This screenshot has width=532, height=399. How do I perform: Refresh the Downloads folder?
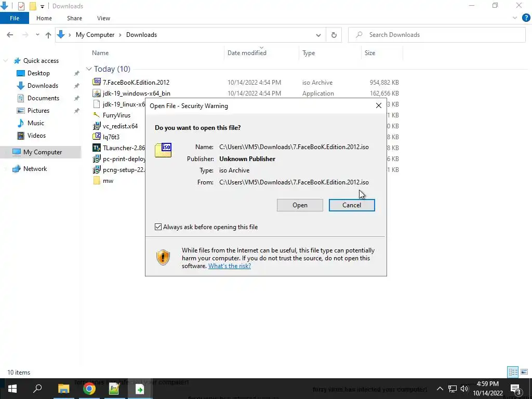(334, 35)
